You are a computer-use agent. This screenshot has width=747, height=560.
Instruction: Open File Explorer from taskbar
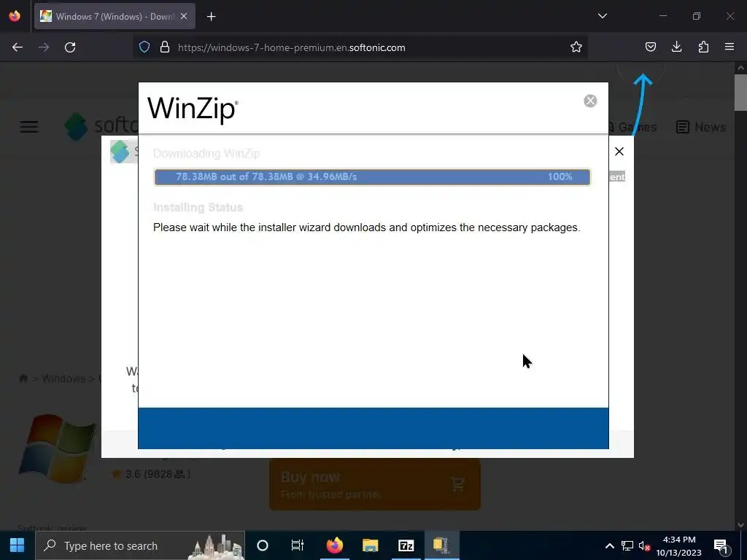point(370,545)
